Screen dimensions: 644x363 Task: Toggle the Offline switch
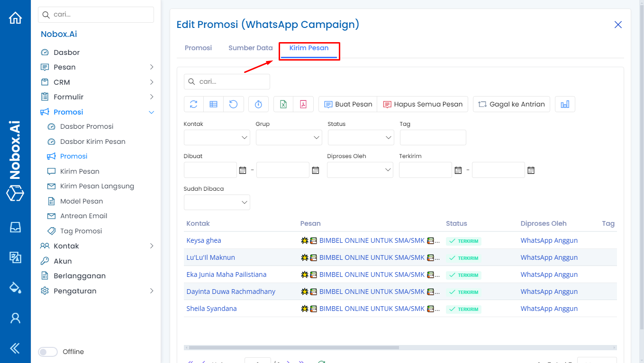47,352
